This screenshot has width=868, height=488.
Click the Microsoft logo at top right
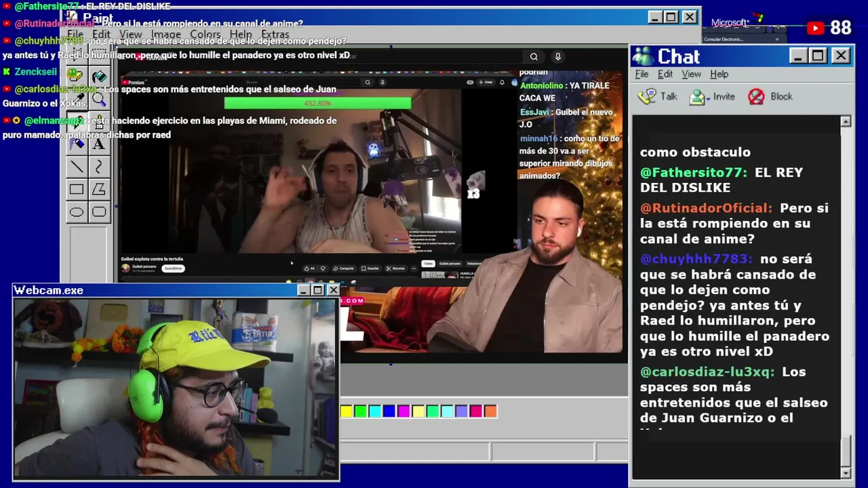click(x=738, y=22)
